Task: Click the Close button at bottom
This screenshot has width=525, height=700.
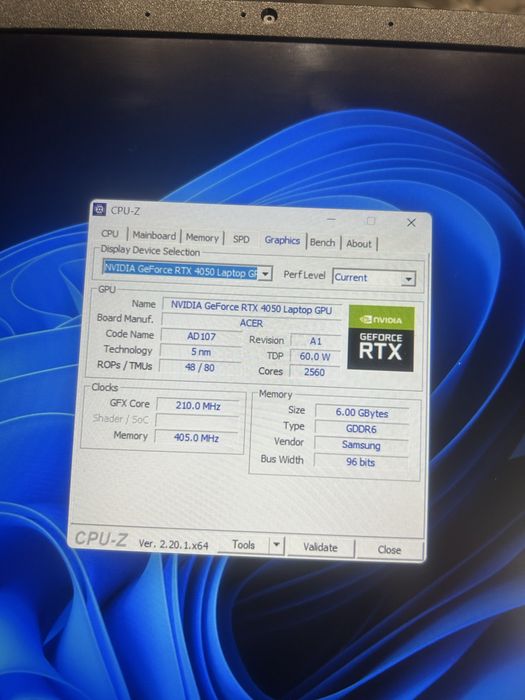Action: coord(389,550)
